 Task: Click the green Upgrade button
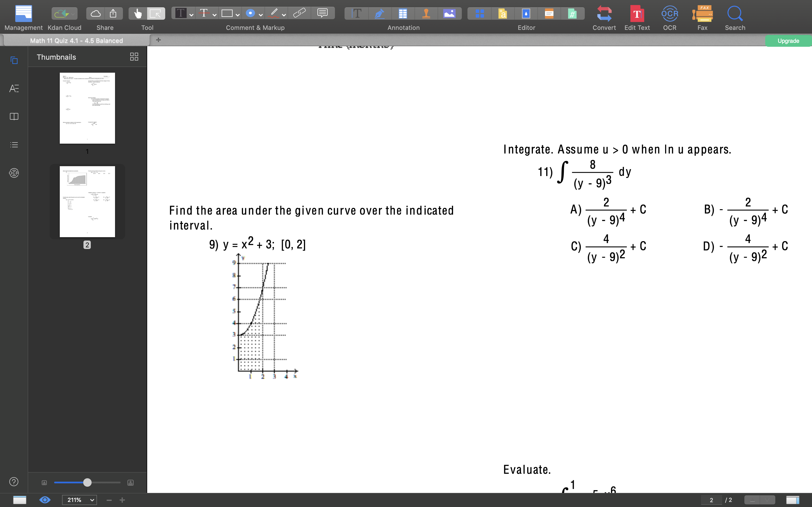788,41
